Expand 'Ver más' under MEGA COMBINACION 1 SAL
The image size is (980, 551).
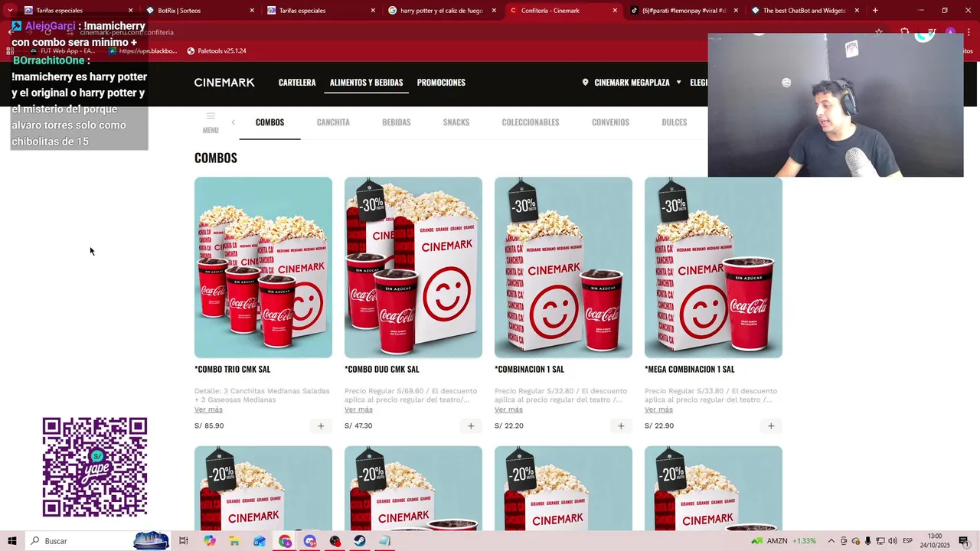pos(658,409)
